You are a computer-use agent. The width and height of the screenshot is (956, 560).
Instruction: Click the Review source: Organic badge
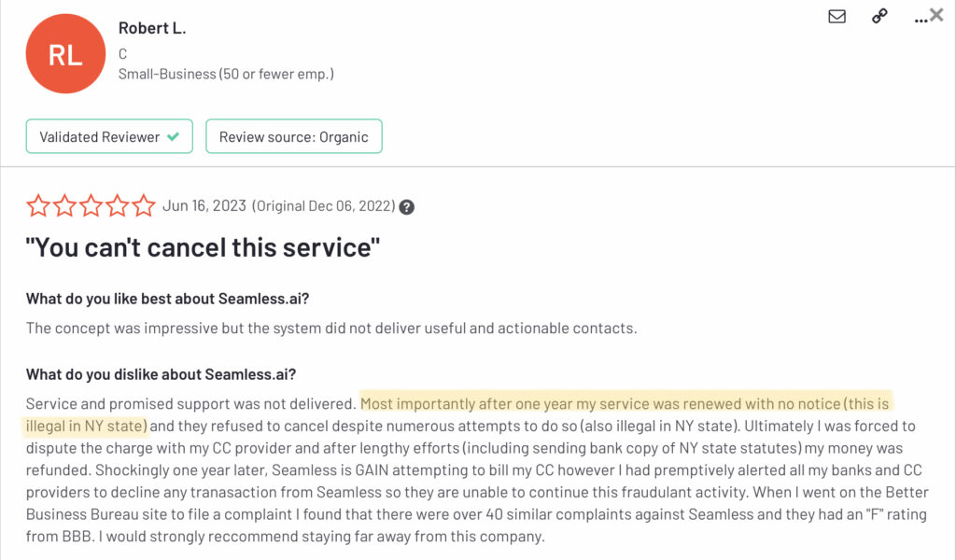click(x=294, y=136)
